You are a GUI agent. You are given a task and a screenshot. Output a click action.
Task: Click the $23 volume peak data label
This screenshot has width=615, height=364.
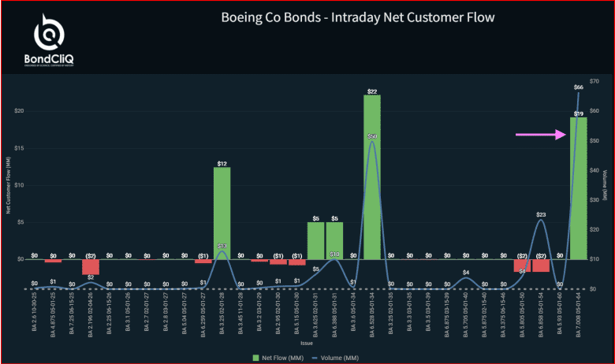541,215
